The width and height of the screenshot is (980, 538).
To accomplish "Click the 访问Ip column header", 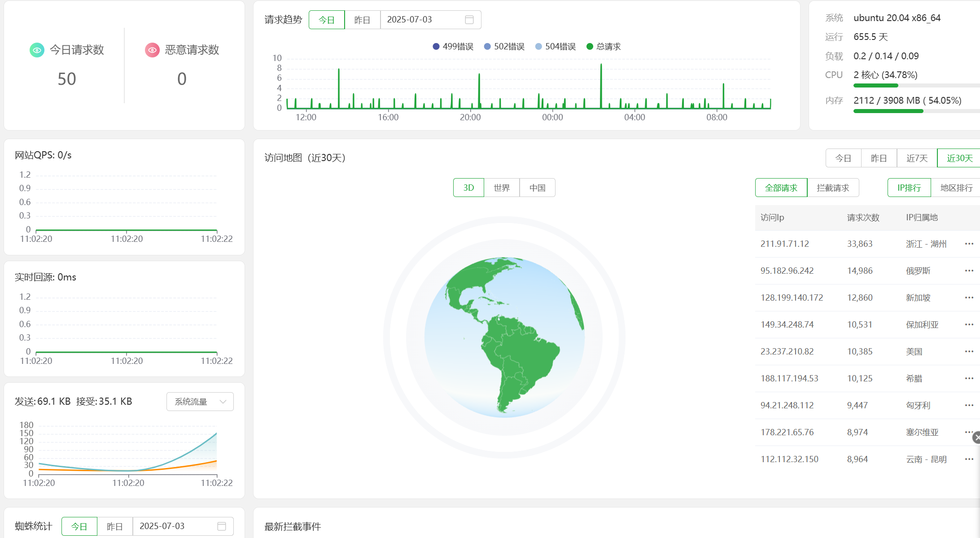I will [772, 218].
